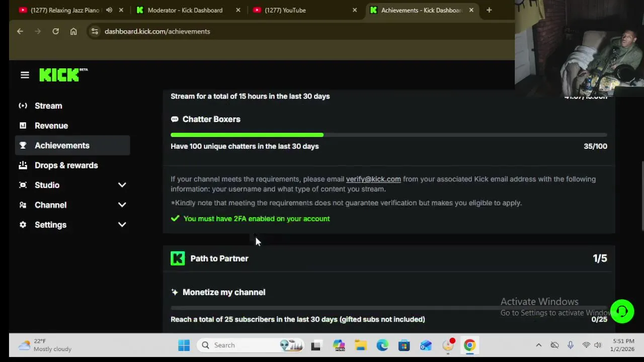The height and width of the screenshot is (362, 644).
Task: Click the Achievements trophy icon
Action: click(x=23, y=145)
